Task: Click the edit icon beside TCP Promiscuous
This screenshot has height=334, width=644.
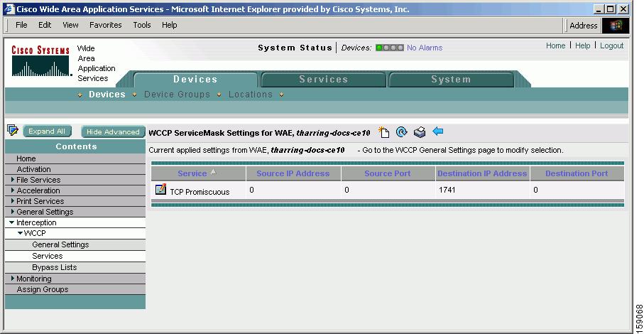Action: 160,189
